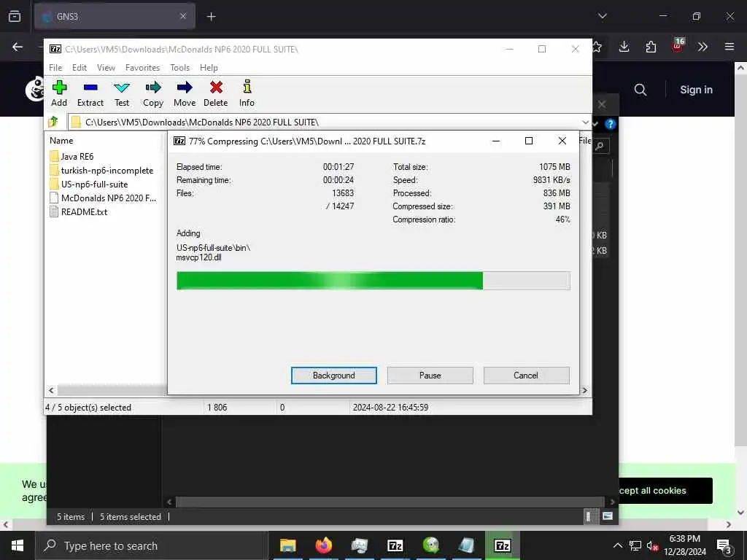Open the browser extensions puzzle icon

651,47
